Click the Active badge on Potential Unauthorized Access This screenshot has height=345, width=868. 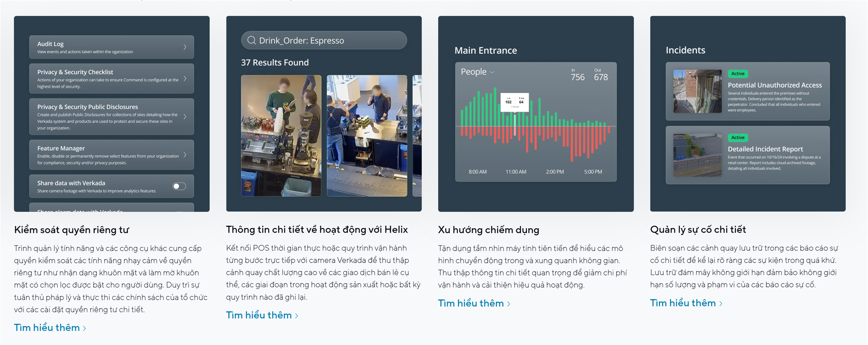pos(738,74)
